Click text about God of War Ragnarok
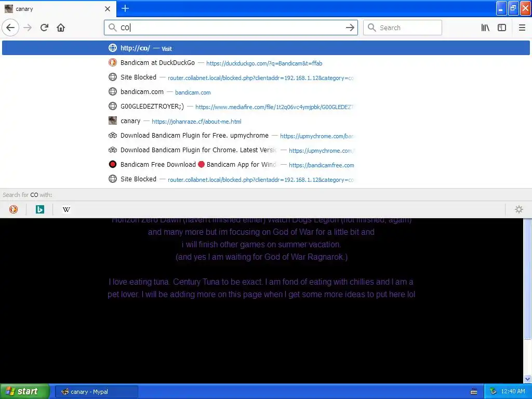The image size is (532, 399). click(261, 257)
